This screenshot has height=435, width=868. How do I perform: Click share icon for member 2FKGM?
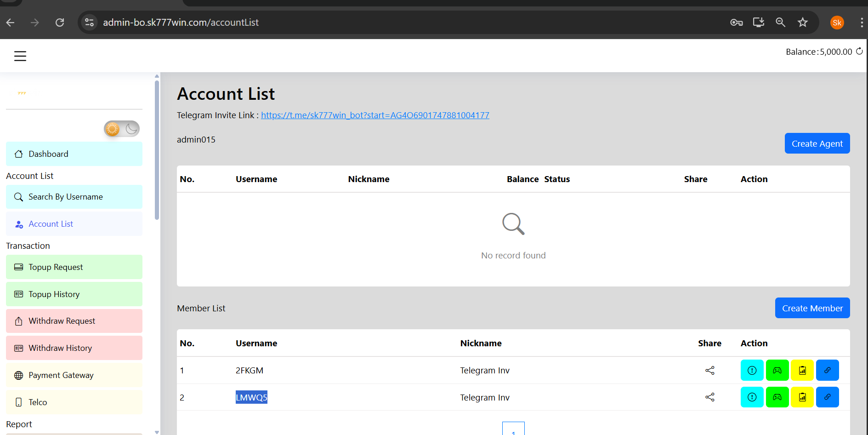709,370
